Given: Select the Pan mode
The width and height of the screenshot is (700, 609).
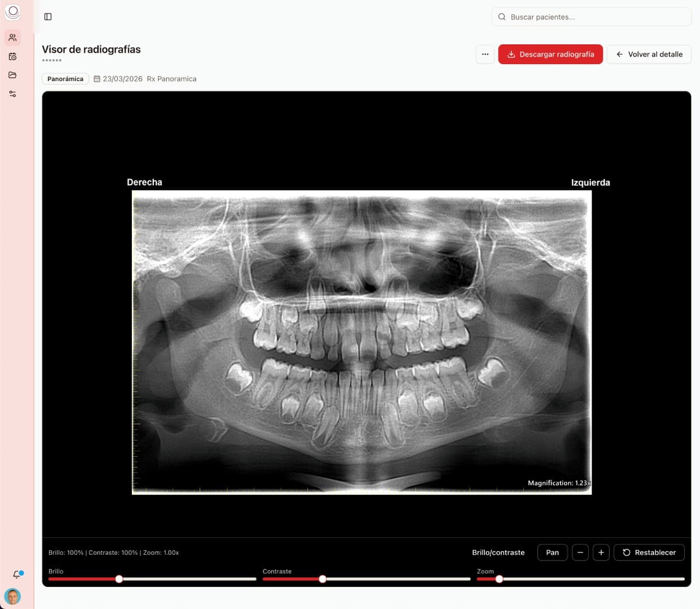Looking at the screenshot, I should coord(552,552).
